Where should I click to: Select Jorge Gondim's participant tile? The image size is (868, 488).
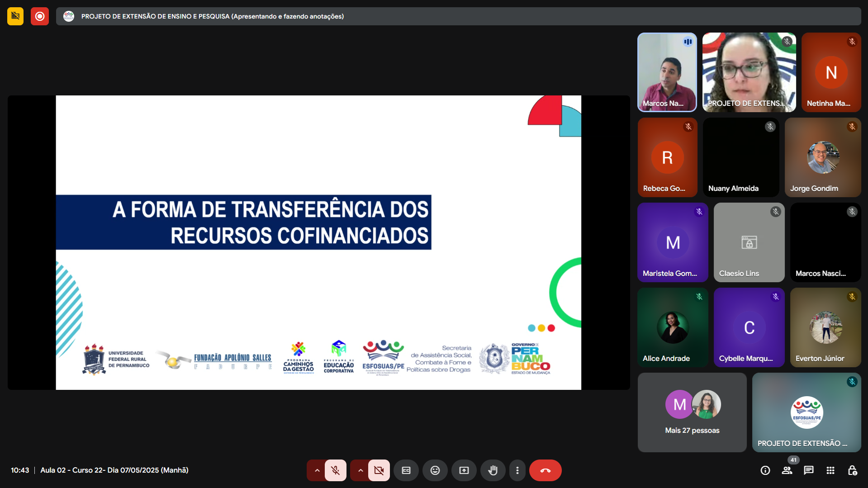click(822, 157)
